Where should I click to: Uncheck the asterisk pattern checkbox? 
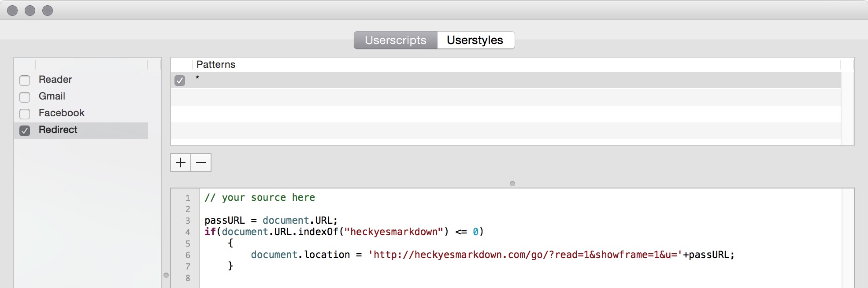pos(180,81)
